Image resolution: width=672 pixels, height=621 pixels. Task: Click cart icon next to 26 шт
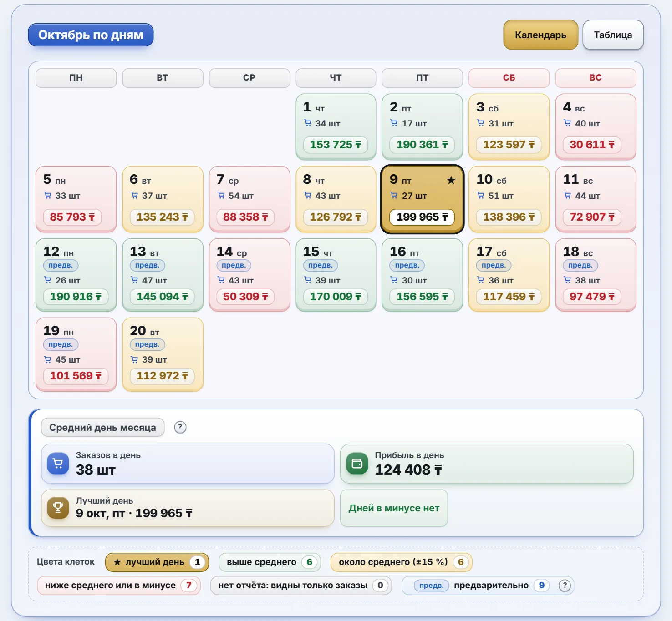click(47, 280)
